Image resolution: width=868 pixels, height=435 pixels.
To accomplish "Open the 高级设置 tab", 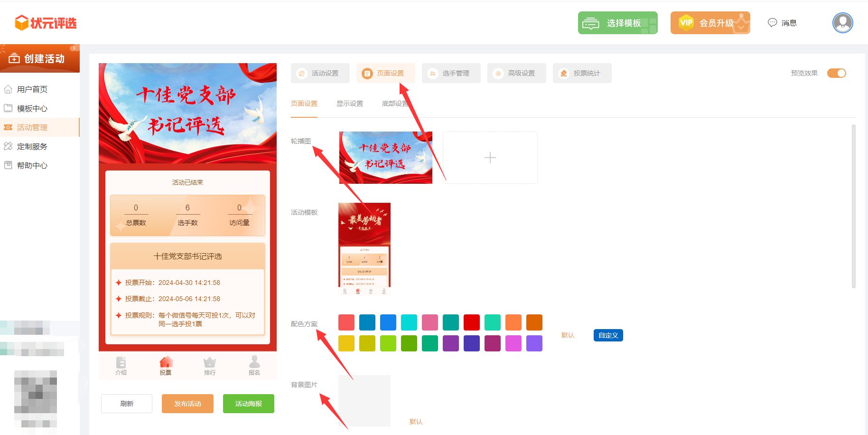I will tap(516, 73).
